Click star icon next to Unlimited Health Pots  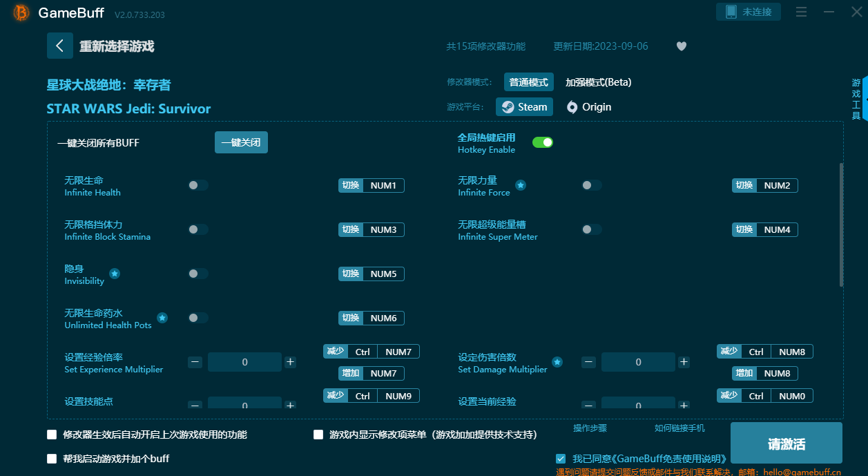point(162,318)
